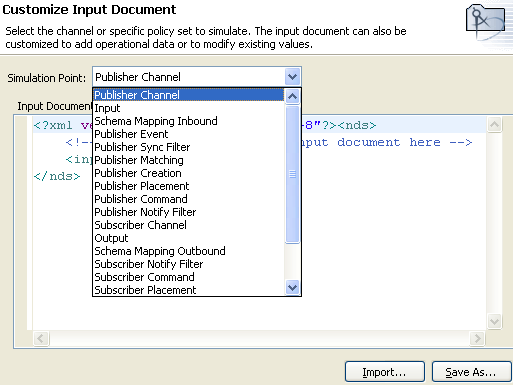Click the simulation wizard banner icon
Image resolution: width=513 pixels, height=385 pixels.
pos(485,22)
